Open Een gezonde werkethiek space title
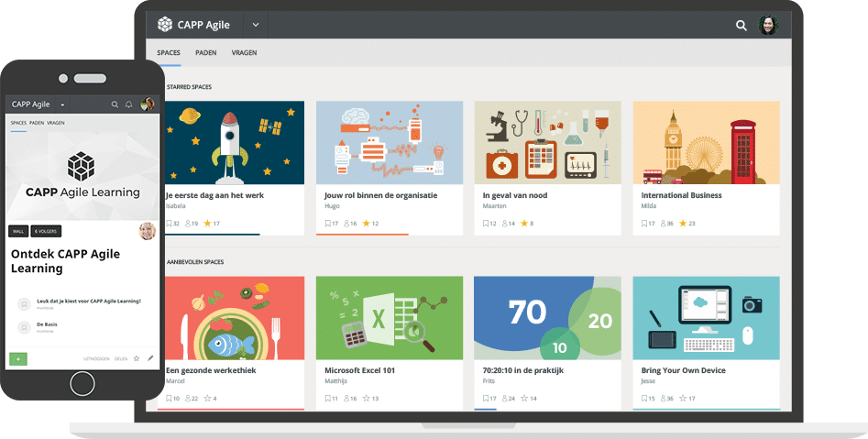Viewport: 868px width, 439px height. (x=211, y=370)
